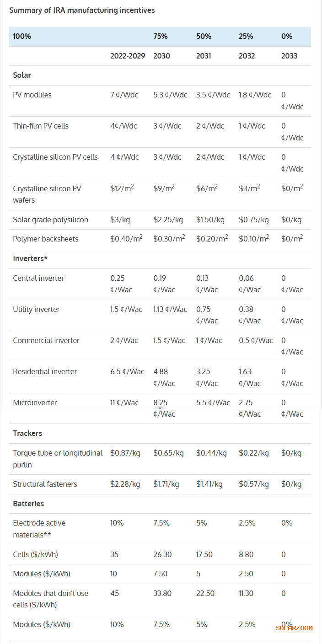Click the $12/m² wafer incentive value
322x644 pixels.
[x=122, y=188]
